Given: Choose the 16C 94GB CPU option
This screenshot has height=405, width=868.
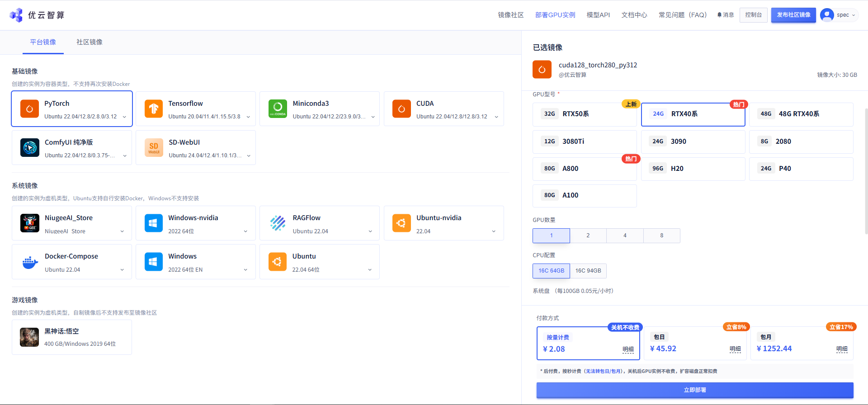Looking at the screenshot, I should click(x=588, y=271).
